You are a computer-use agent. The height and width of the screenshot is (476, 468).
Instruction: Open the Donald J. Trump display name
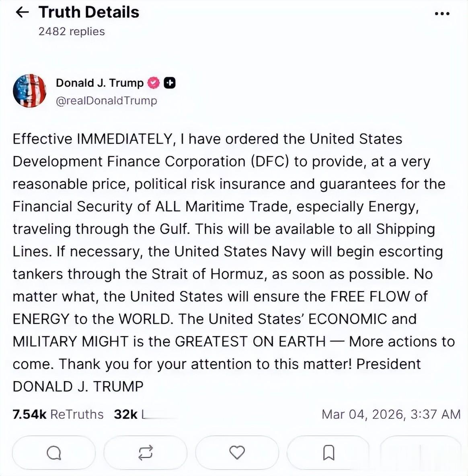point(100,83)
